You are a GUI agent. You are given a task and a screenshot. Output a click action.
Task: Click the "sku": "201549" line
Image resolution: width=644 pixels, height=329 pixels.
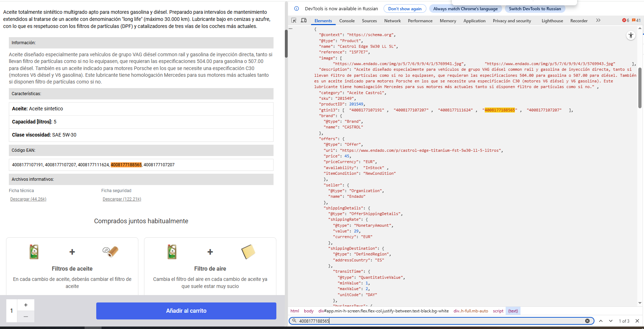[337, 98]
